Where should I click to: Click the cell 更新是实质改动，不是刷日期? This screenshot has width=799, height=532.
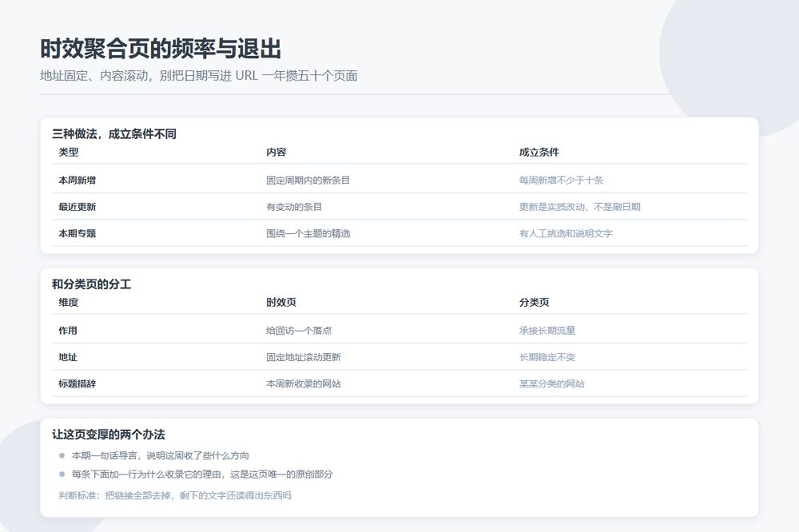580,207
